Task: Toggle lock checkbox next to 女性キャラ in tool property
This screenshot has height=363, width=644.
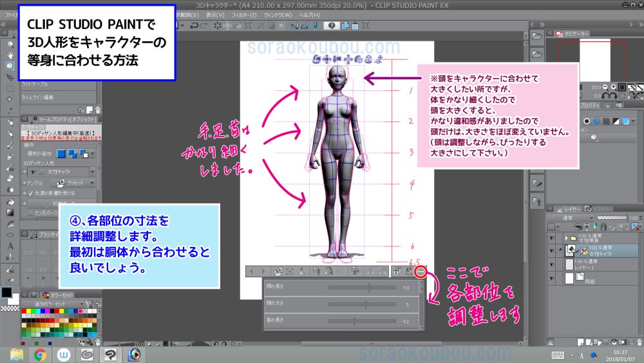Action: (41, 172)
